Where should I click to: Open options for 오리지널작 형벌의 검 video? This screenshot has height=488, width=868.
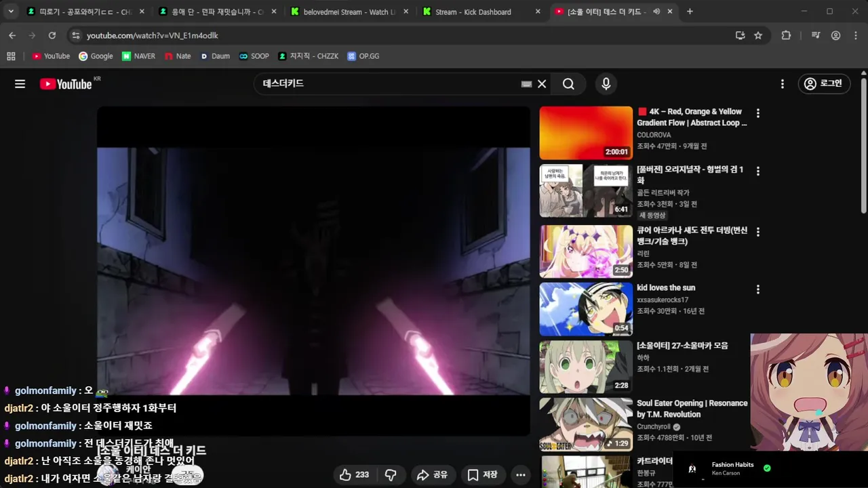(x=758, y=171)
